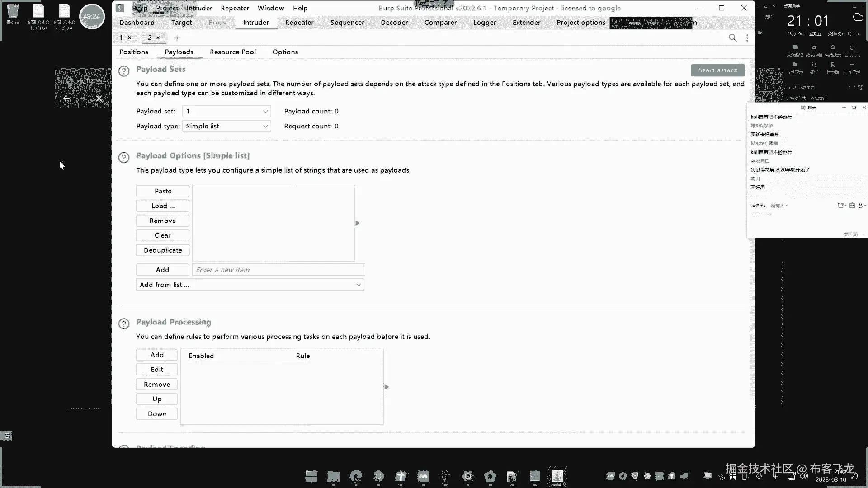Close Intruder tab 2 with its X
Image resolution: width=868 pixels, height=488 pixels.
[x=158, y=38]
